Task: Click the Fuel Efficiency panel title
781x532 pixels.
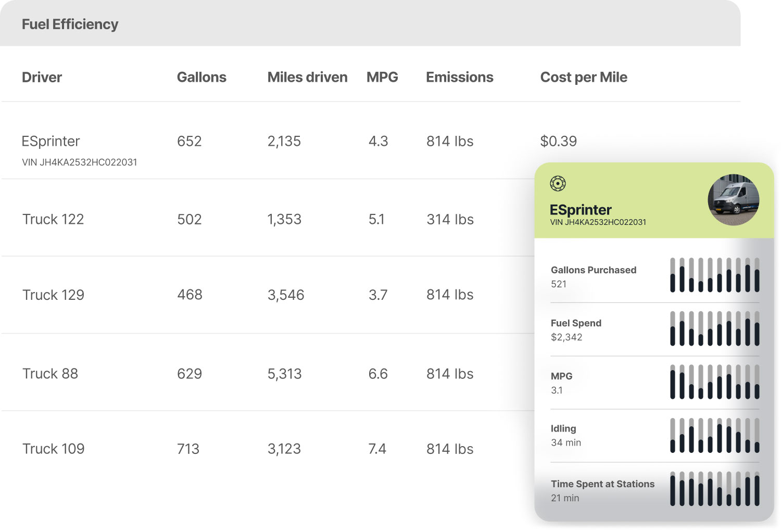Action: [70, 24]
